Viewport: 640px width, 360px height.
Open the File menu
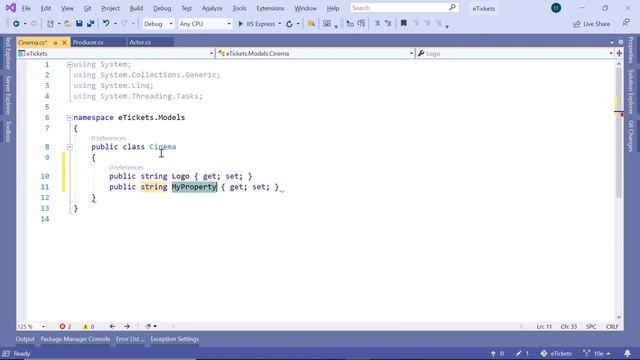point(26,8)
